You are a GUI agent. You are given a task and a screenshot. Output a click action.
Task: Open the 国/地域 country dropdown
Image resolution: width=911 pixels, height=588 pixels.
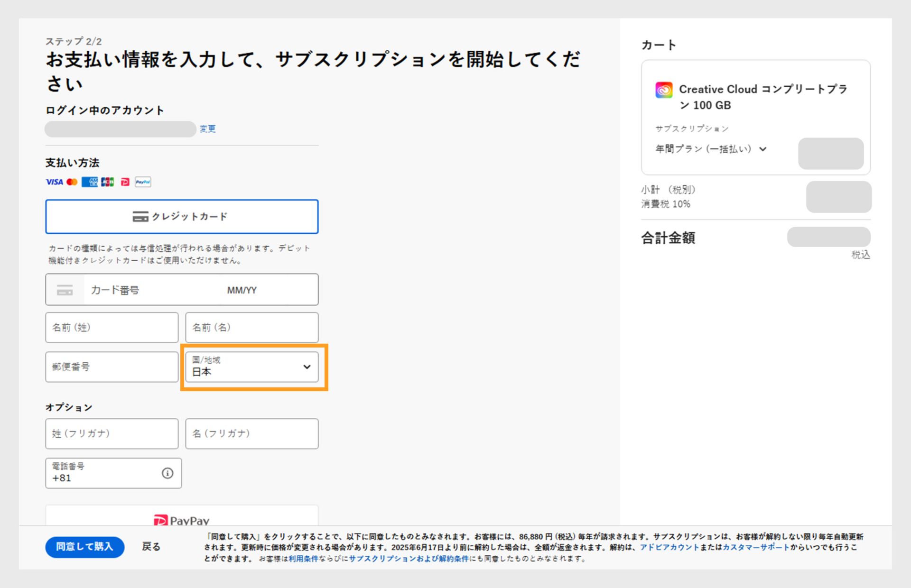251,367
